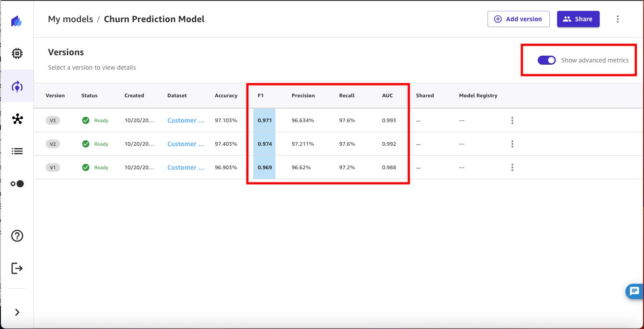The image size is (644, 329).
Task: Click the Recall column header
Action: tap(347, 95)
